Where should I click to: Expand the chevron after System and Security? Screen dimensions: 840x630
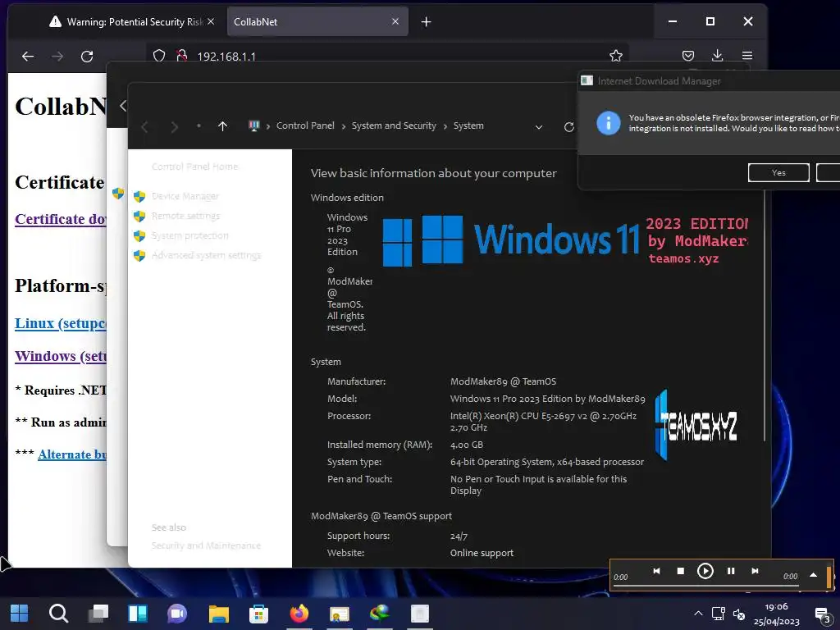click(445, 126)
